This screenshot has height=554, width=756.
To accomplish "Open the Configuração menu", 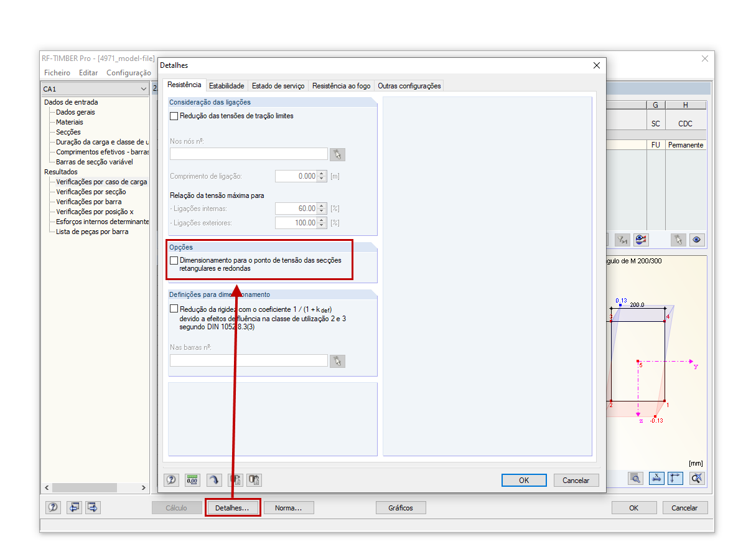I will 129,73.
